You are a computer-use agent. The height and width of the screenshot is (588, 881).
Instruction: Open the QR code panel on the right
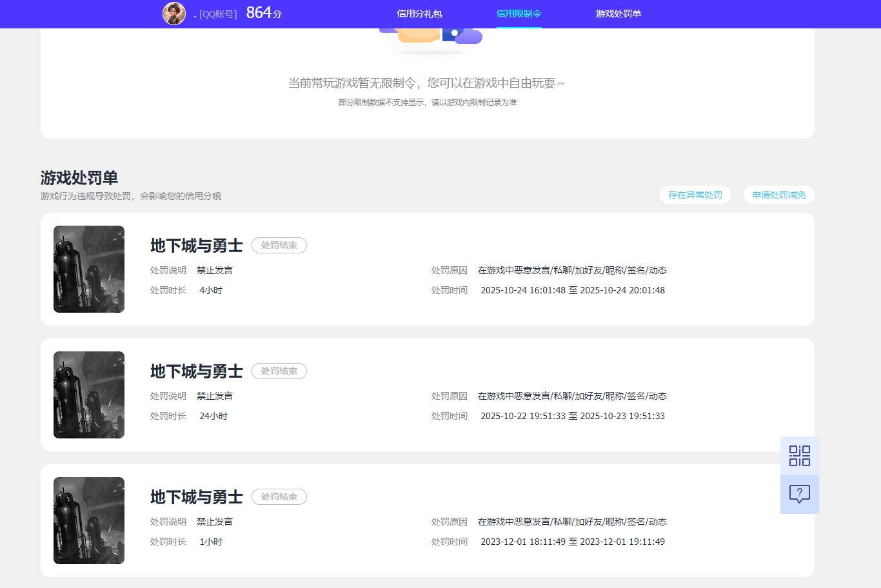(800, 455)
